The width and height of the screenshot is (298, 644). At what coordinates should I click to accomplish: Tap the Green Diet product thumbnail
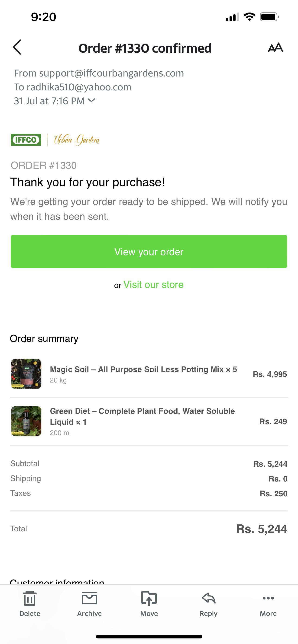[26, 421]
